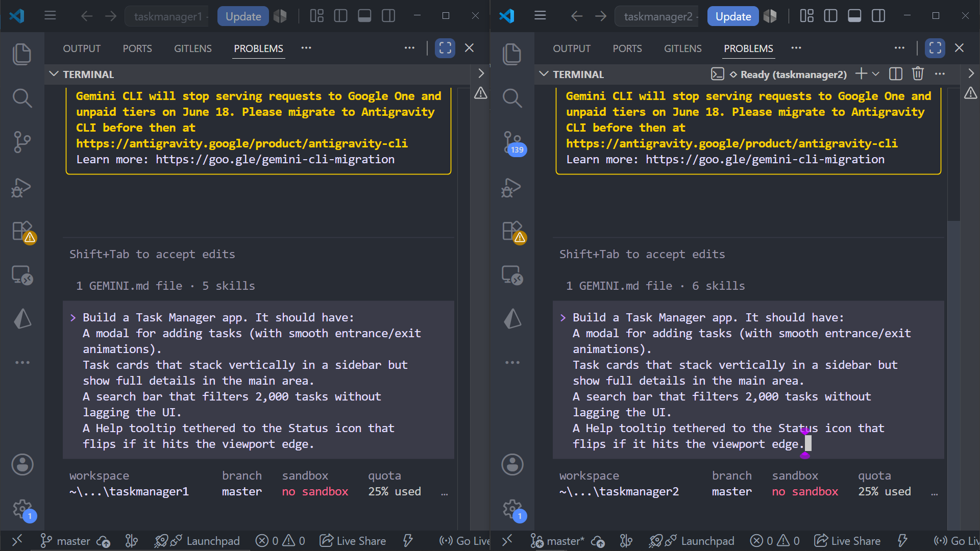The height and width of the screenshot is (551, 980).
Task: Select PROBLEMS tab in taskmanager2 window
Action: pos(748,48)
